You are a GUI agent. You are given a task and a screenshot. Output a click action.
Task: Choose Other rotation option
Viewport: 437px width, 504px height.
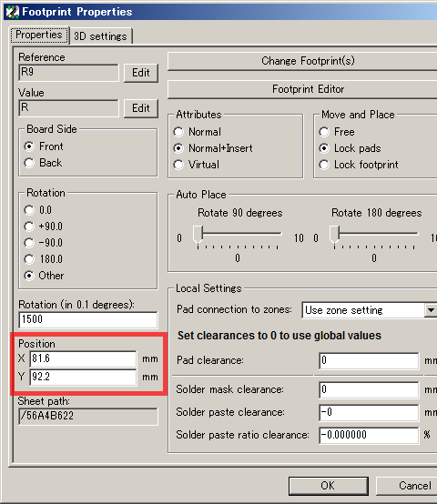(x=44, y=276)
